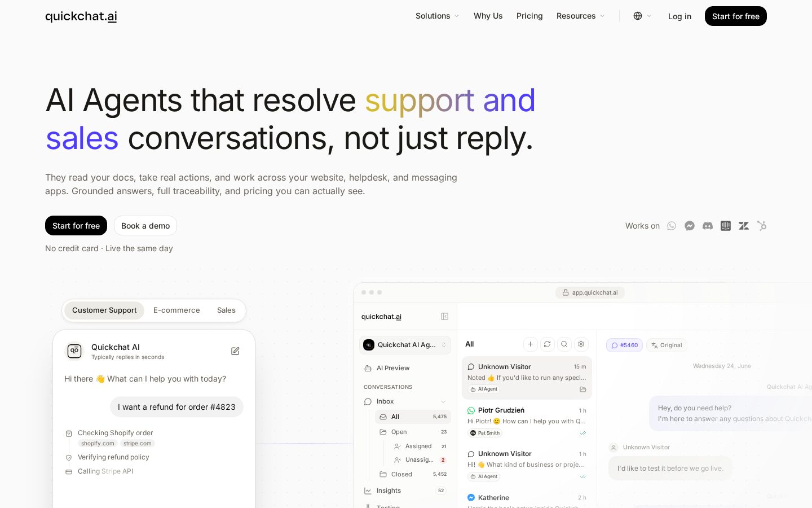
Task: Switch to the Sales tab
Action: point(226,310)
